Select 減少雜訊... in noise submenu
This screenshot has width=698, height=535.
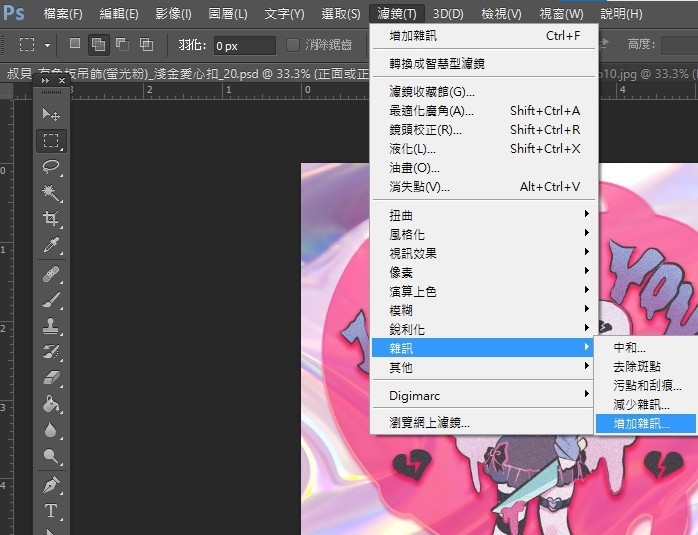(646, 405)
